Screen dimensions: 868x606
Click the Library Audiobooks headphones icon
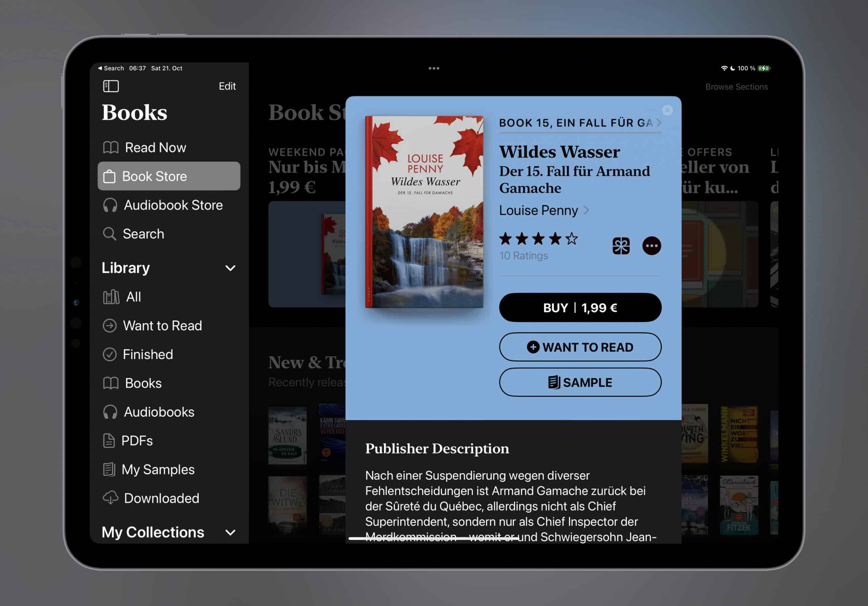[110, 412]
